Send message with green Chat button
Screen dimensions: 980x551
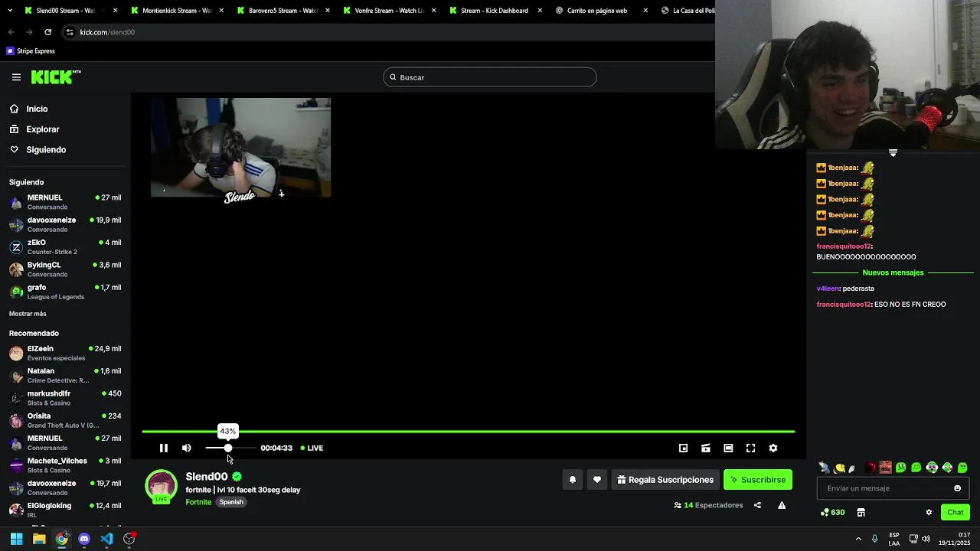coord(955,513)
